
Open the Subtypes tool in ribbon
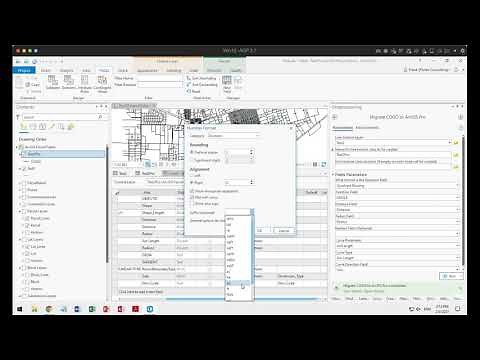click(x=52, y=82)
